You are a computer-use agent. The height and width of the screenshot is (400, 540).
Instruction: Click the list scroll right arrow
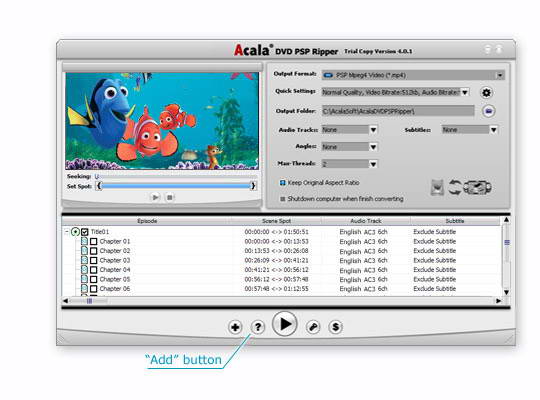click(498, 301)
